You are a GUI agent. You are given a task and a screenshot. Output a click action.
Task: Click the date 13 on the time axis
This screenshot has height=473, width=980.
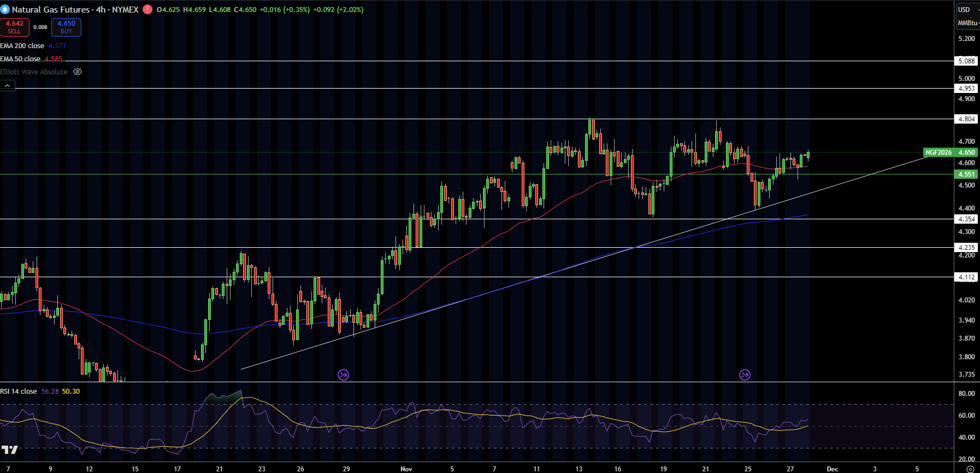[578, 469]
